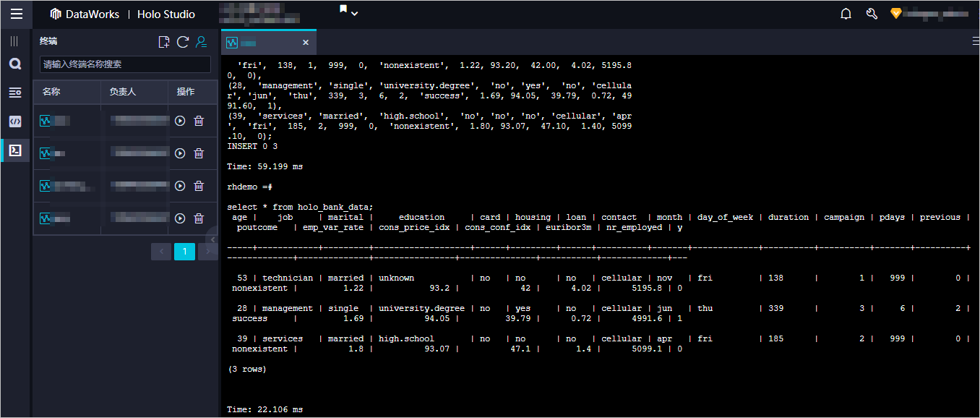Image resolution: width=980 pixels, height=418 pixels.
Task: Focus the terminal name search box
Action: pyautogui.click(x=125, y=64)
